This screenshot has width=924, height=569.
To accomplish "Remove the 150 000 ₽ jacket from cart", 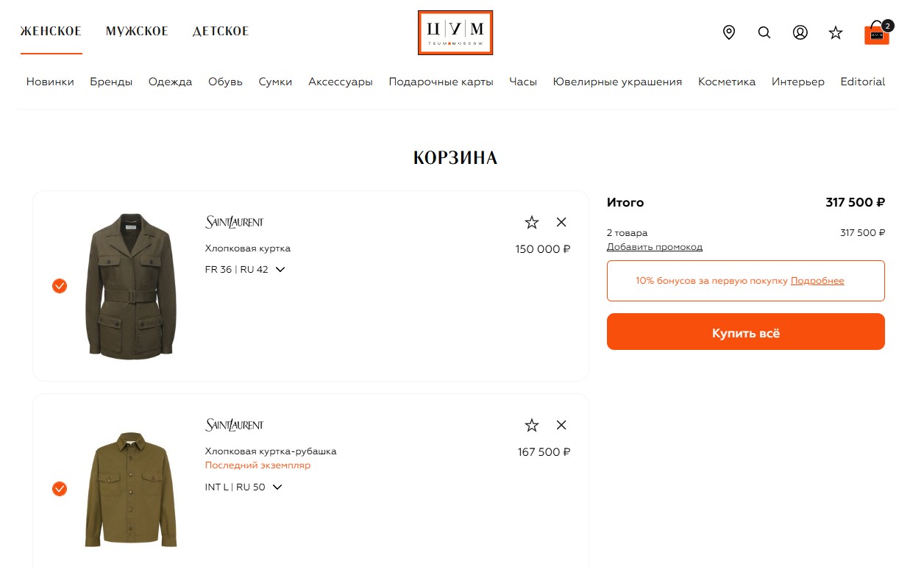I will 561,222.
